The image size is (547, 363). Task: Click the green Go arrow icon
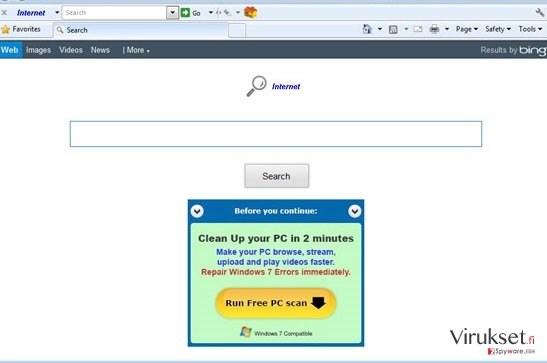click(185, 13)
